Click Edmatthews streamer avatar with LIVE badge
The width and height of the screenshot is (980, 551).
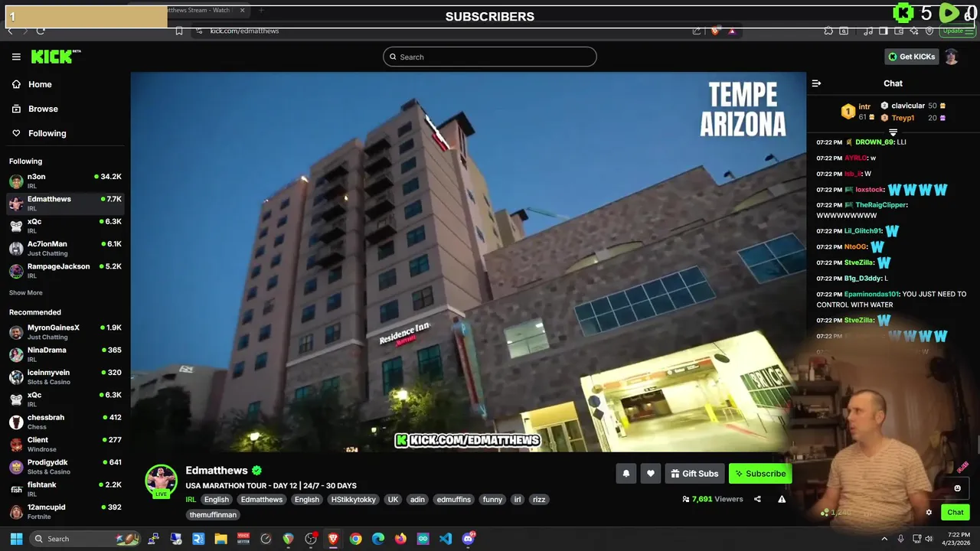click(161, 481)
